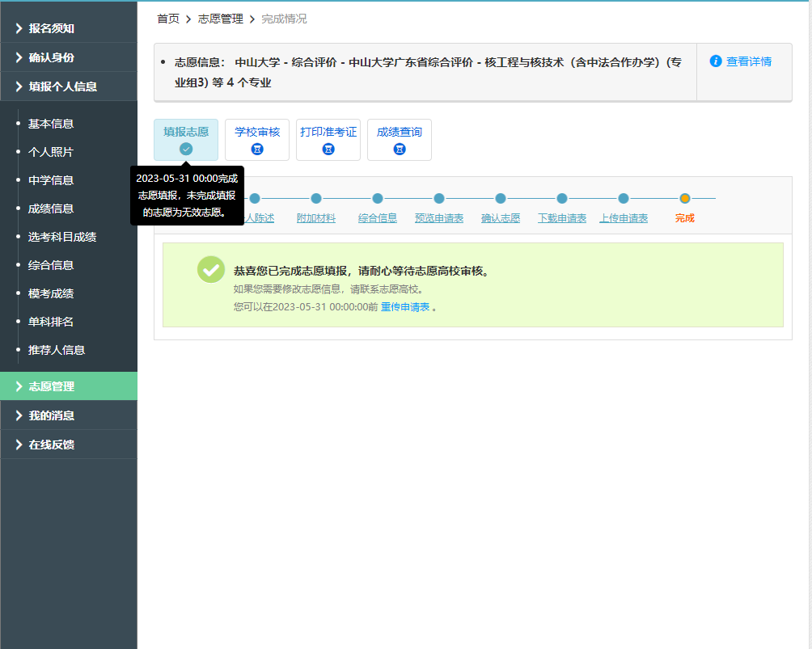This screenshot has height=649, width=812.
Task: Click the step dot above 综合信息
Action: click(378, 198)
